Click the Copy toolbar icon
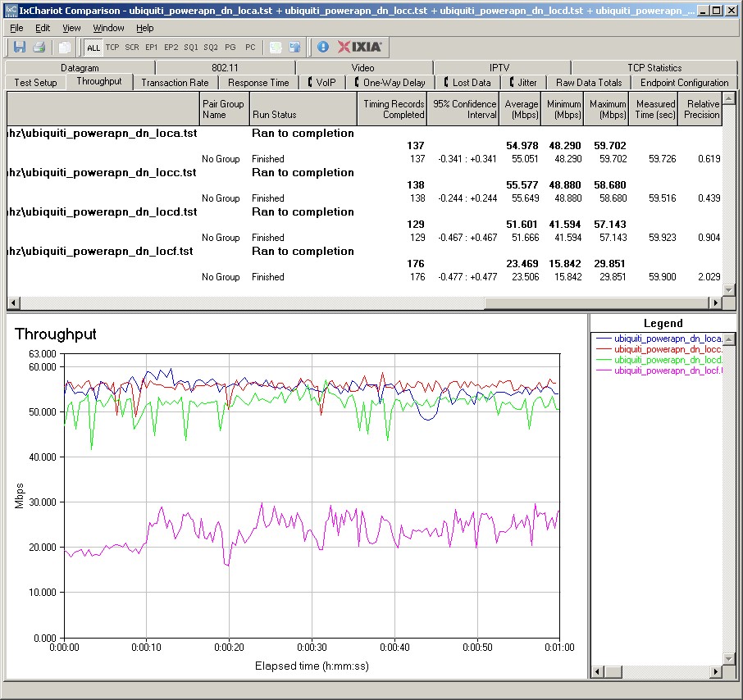743x700 pixels. point(65,47)
